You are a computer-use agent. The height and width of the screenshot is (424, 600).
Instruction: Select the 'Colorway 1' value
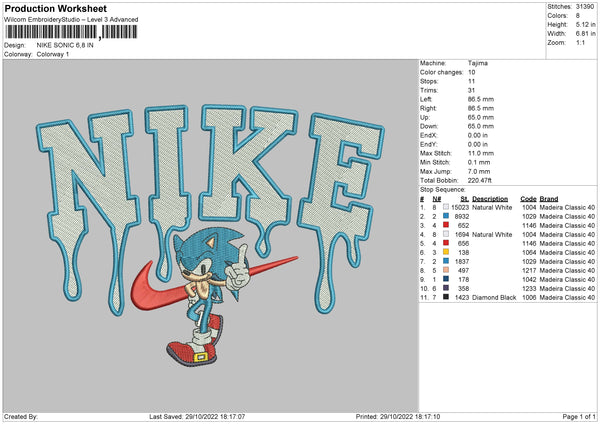[53, 54]
